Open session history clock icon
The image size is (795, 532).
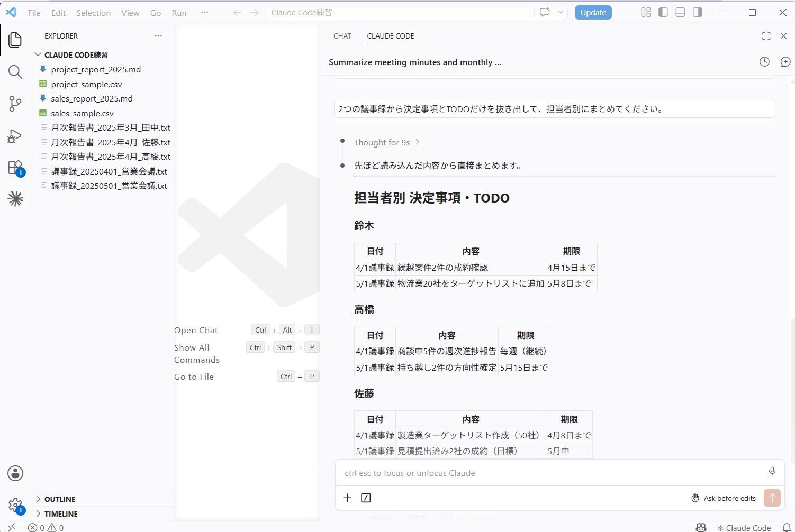pyautogui.click(x=764, y=62)
